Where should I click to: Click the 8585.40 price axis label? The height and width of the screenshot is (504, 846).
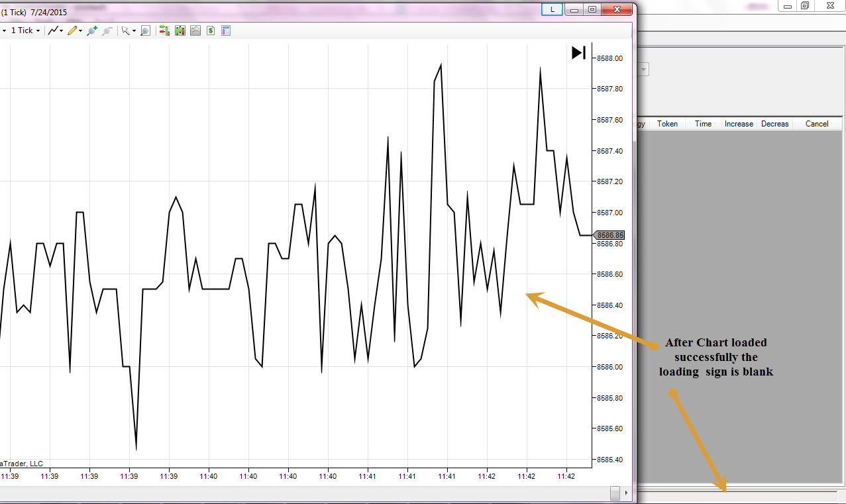click(x=609, y=460)
